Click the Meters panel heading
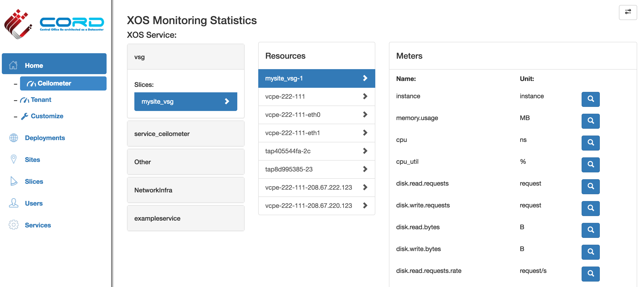 [x=409, y=56]
